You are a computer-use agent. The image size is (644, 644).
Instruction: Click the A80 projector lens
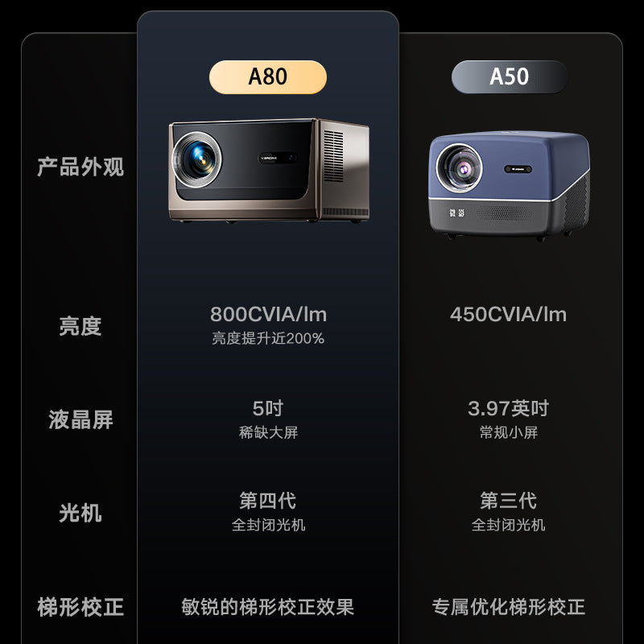coord(197,159)
